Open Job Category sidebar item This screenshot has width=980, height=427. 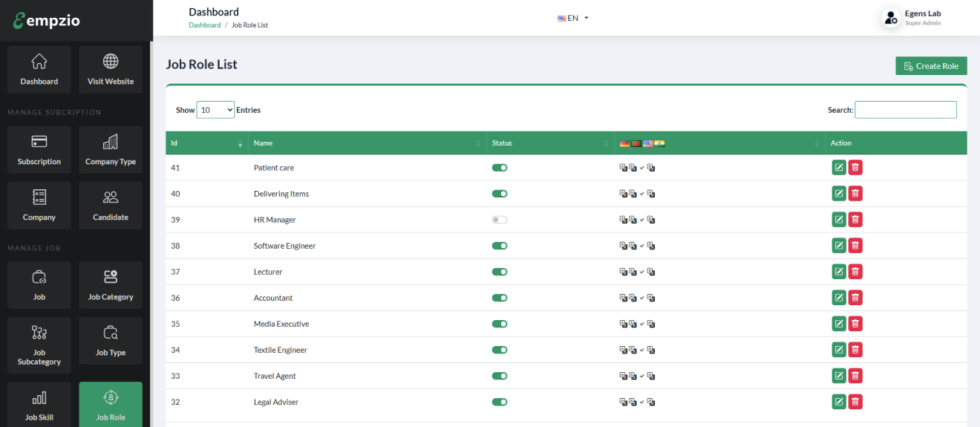(x=111, y=285)
